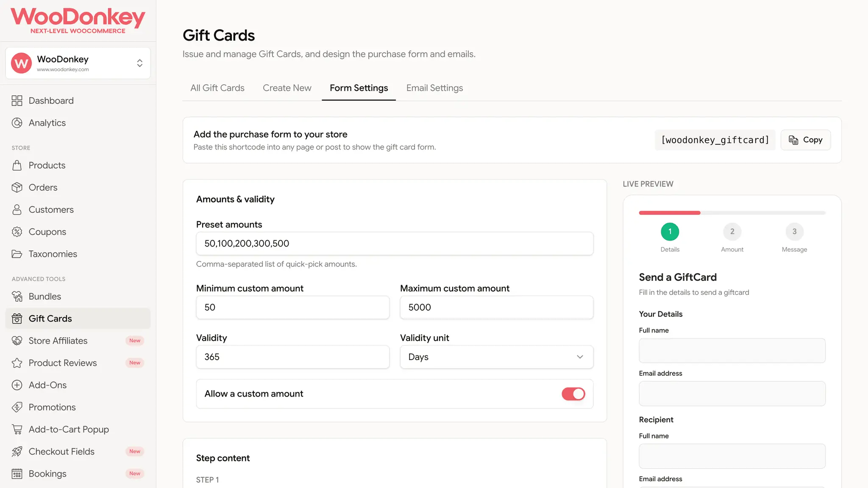Click the New badge beside Store Affiliates
Image resolution: width=868 pixels, height=488 pixels.
135,341
